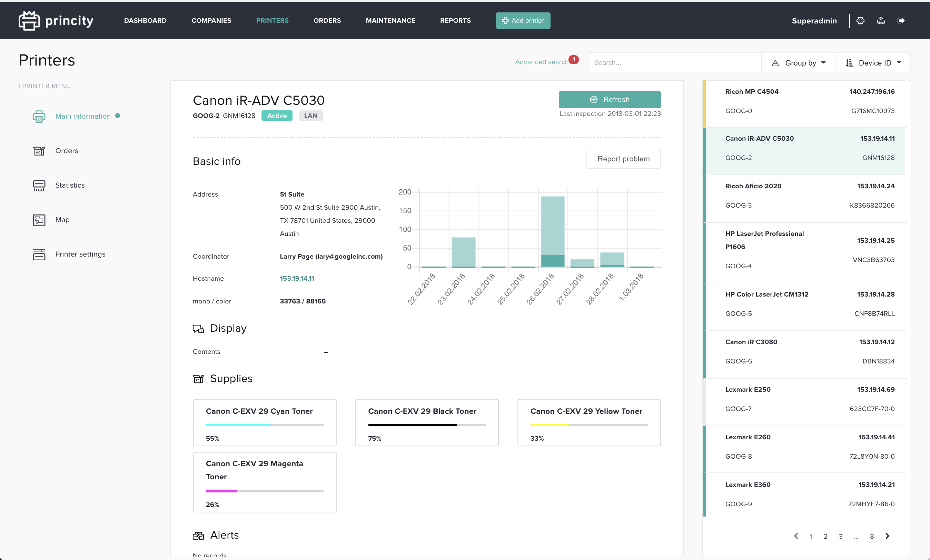The image size is (930, 560).
Task: Click the Orders sidebar menu icon
Action: click(39, 151)
